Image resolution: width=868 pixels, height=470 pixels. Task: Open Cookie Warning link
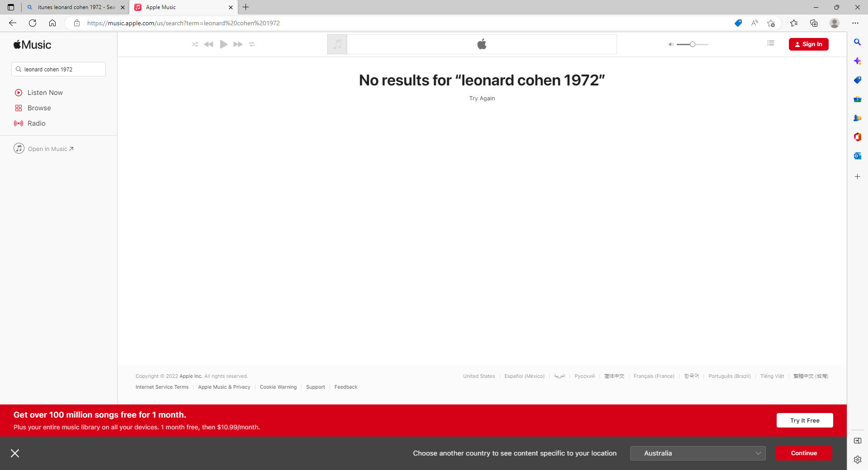click(278, 387)
